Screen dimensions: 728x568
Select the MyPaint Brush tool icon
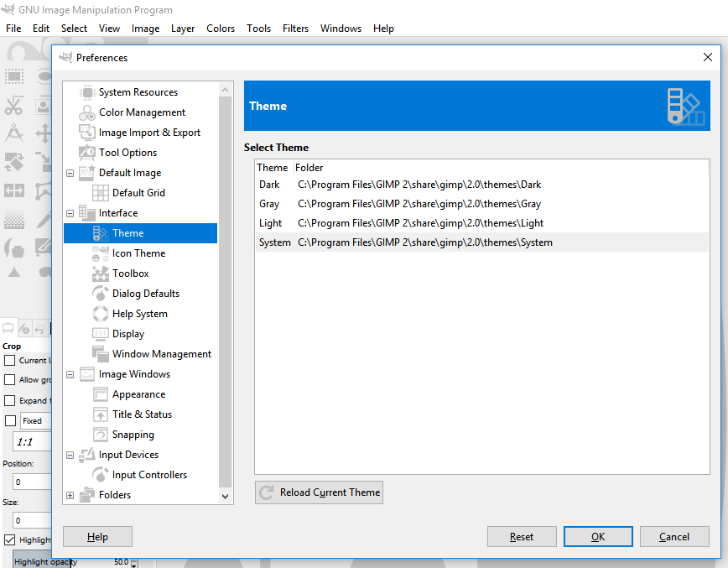[43, 248]
